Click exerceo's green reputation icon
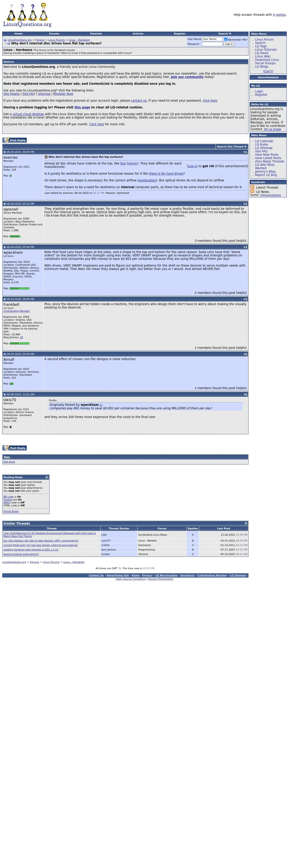Viewport: 289px width, 868px height. coord(10,176)
